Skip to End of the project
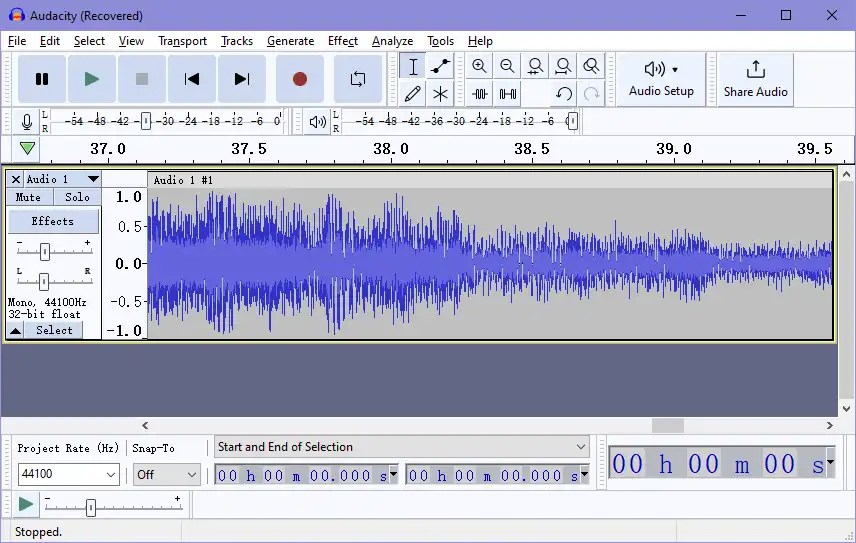 pyautogui.click(x=242, y=79)
